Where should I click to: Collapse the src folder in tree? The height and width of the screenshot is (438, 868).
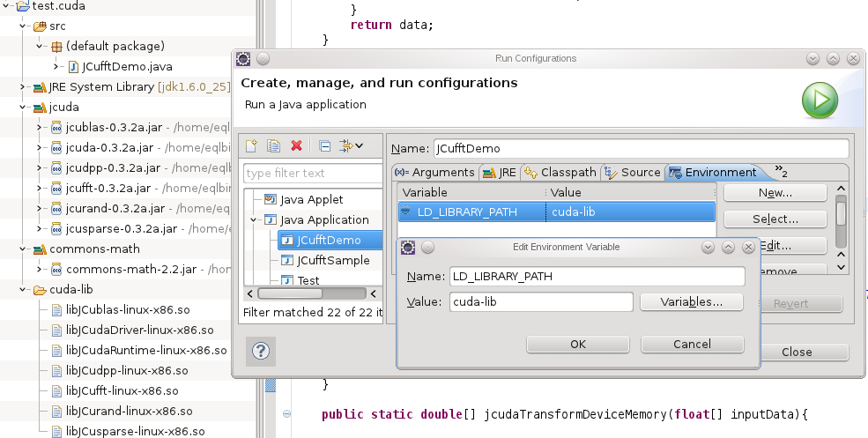click(23, 26)
